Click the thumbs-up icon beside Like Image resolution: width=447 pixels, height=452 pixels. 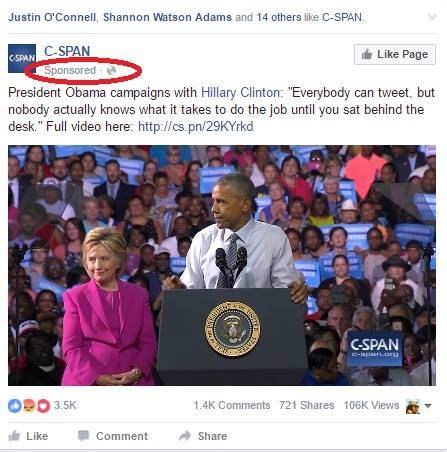pos(14,436)
